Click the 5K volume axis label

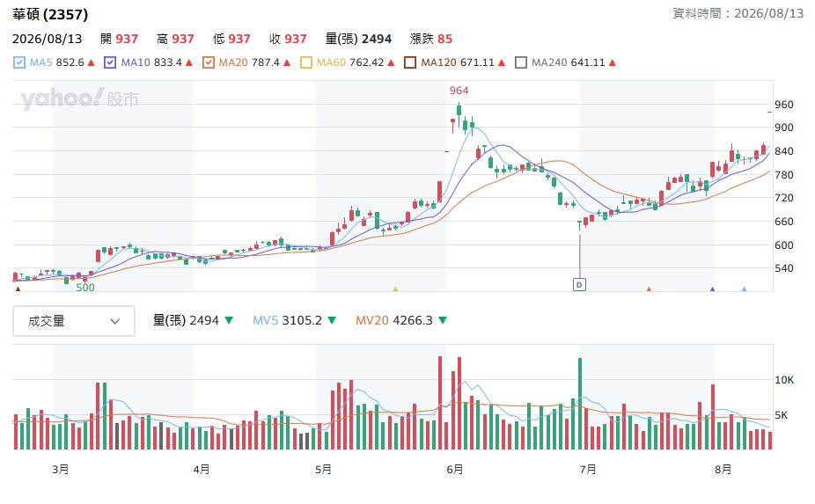[782, 415]
